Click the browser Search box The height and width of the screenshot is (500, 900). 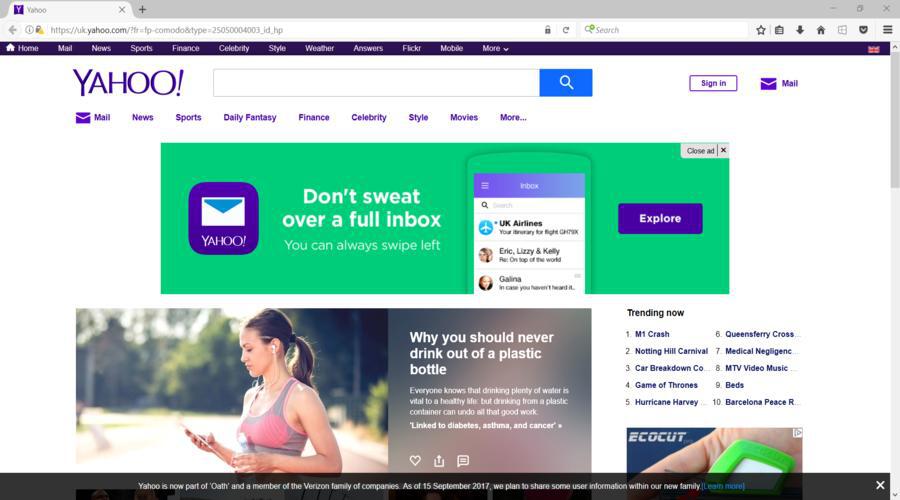(666, 30)
